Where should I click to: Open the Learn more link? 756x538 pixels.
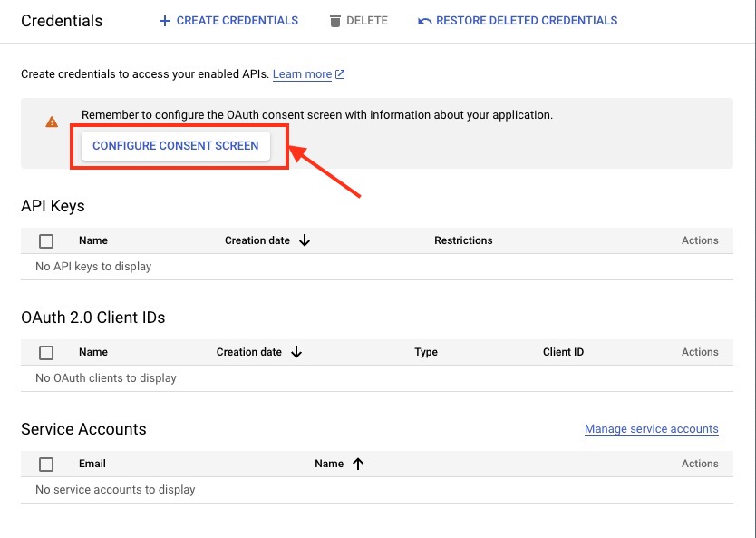(302, 74)
